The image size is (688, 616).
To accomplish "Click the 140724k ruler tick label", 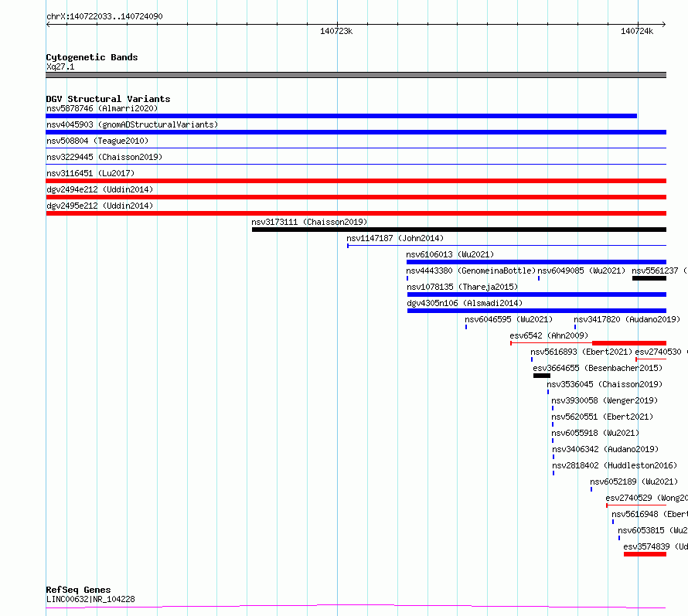I will click(x=637, y=31).
